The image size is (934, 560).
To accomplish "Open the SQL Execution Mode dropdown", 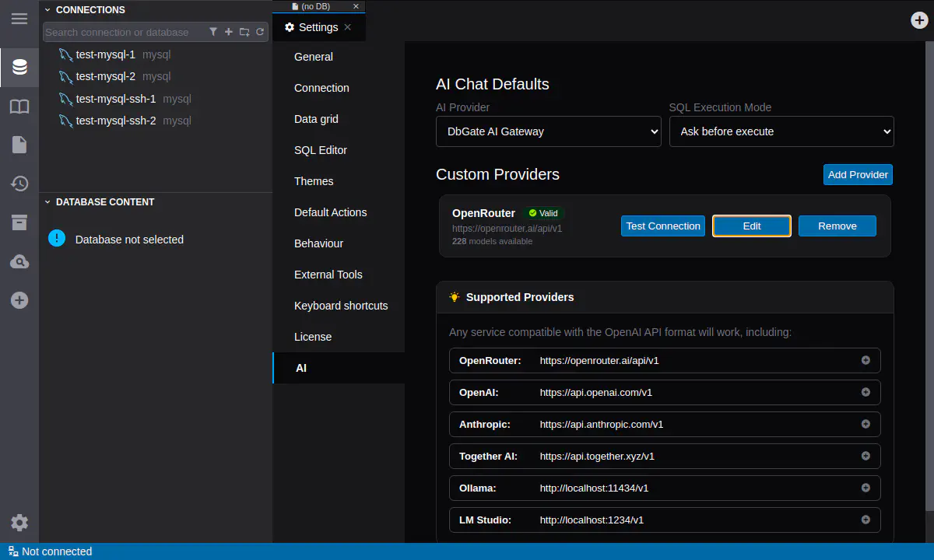I will pos(781,131).
